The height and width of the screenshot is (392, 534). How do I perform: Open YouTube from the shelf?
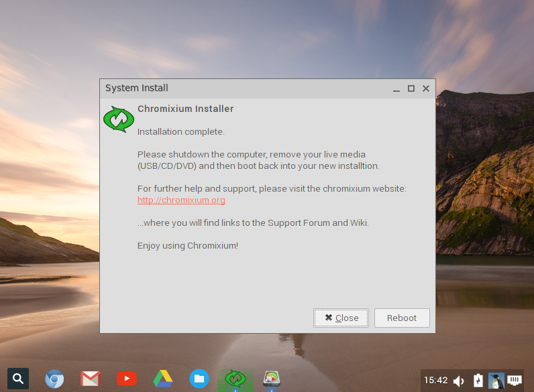point(127,379)
